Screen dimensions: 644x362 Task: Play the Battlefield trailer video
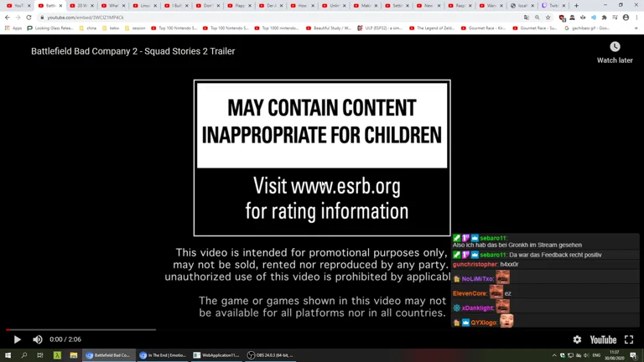point(17,339)
